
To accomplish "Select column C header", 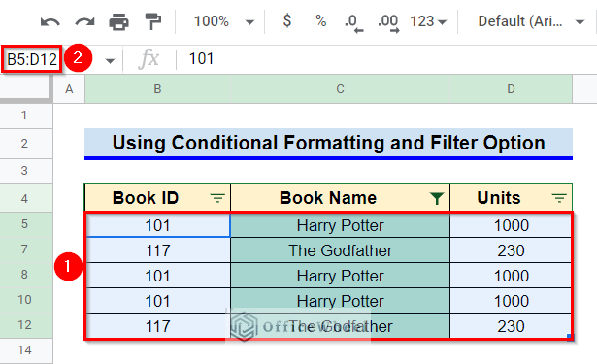I will [340, 89].
